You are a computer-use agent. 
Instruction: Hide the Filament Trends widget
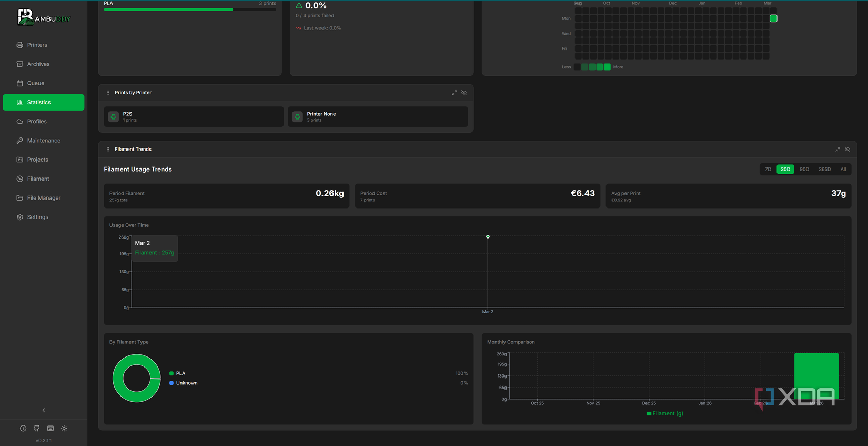point(847,150)
